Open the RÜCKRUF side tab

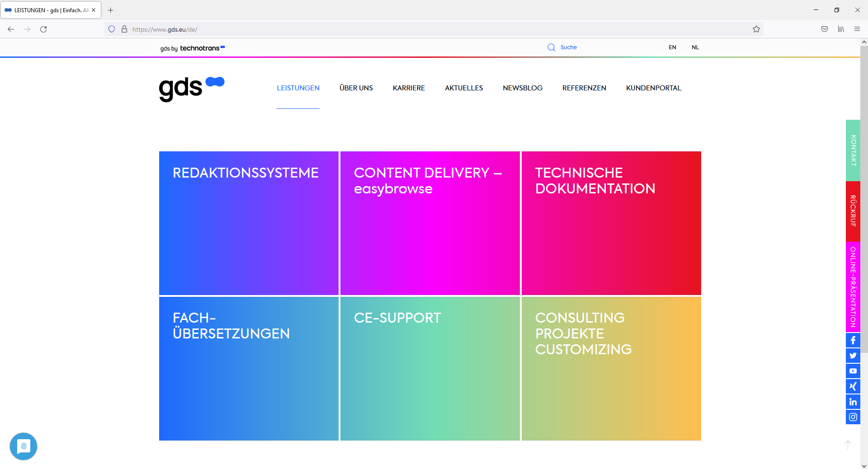853,211
